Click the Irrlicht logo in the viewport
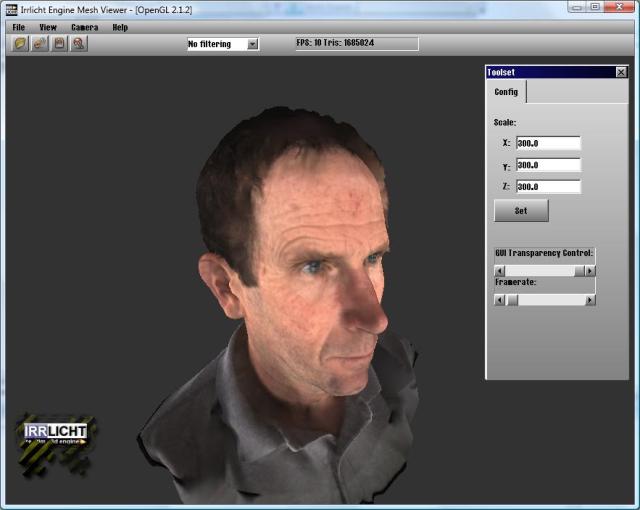 point(56,432)
